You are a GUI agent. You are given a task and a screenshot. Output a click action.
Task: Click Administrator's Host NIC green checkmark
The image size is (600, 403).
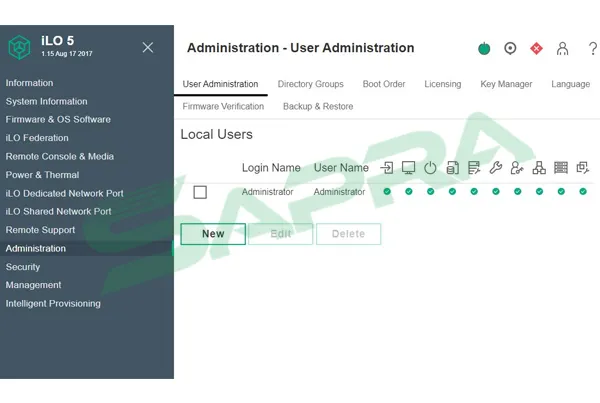coord(540,191)
